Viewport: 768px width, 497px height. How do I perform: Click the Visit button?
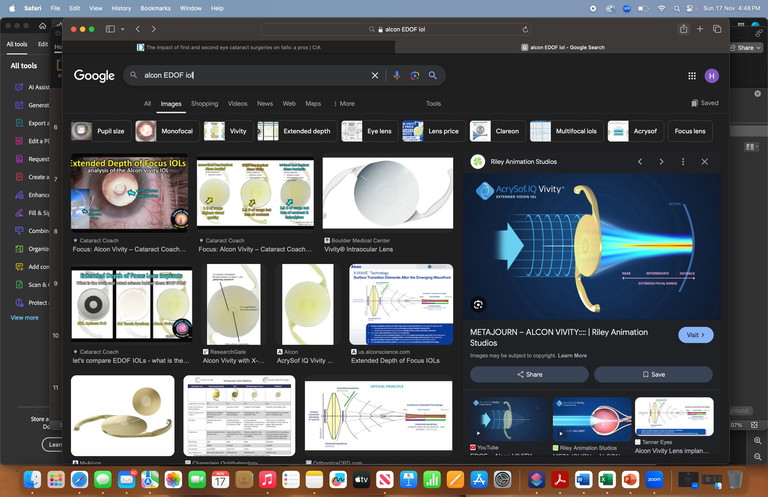click(696, 335)
